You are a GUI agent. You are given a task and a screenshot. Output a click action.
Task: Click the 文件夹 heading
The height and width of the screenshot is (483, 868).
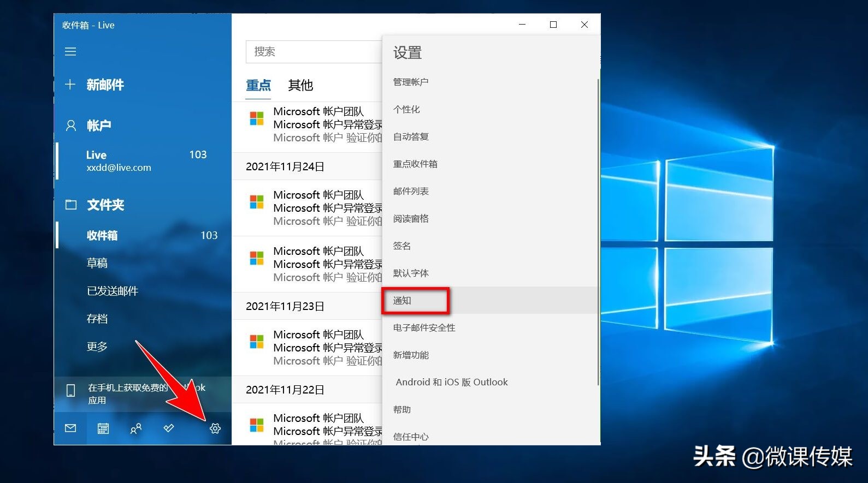pyautogui.click(x=105, y=205)
